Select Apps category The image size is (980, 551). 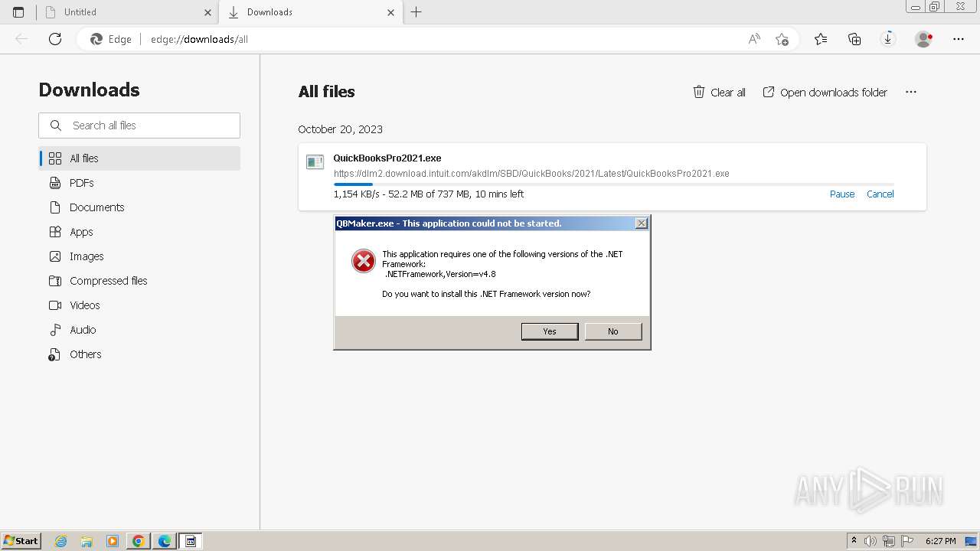(139, 232)
